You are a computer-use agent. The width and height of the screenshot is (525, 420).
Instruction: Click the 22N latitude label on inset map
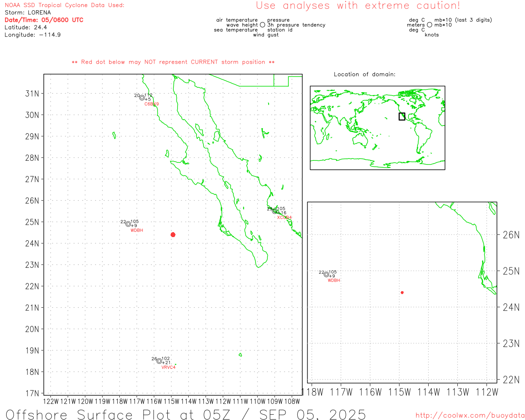pos(511,380)
